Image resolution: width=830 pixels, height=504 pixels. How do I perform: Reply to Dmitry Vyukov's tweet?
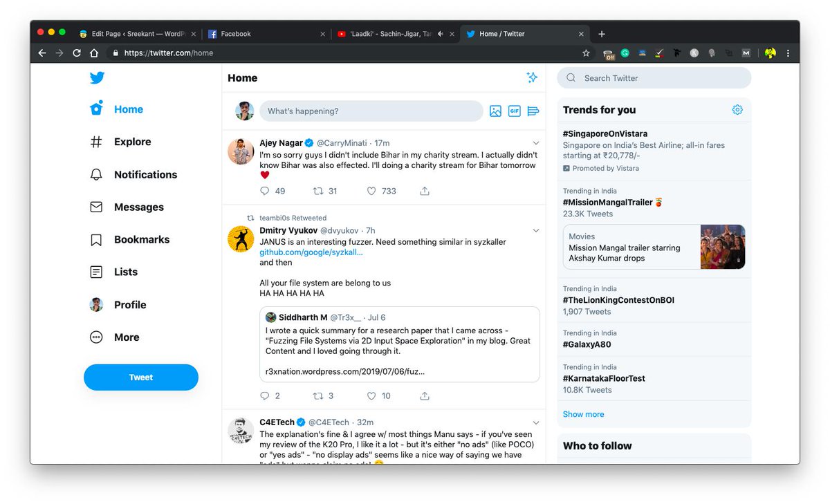coord(264,396)
